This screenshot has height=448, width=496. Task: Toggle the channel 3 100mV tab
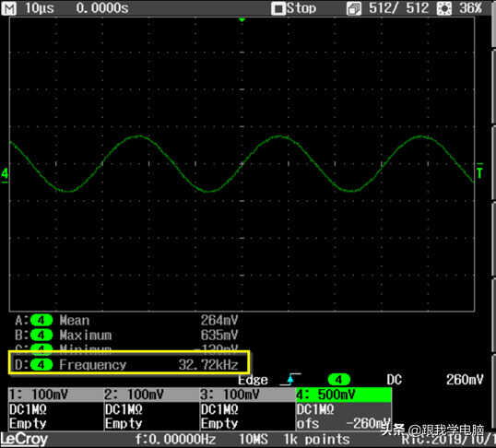248,395
